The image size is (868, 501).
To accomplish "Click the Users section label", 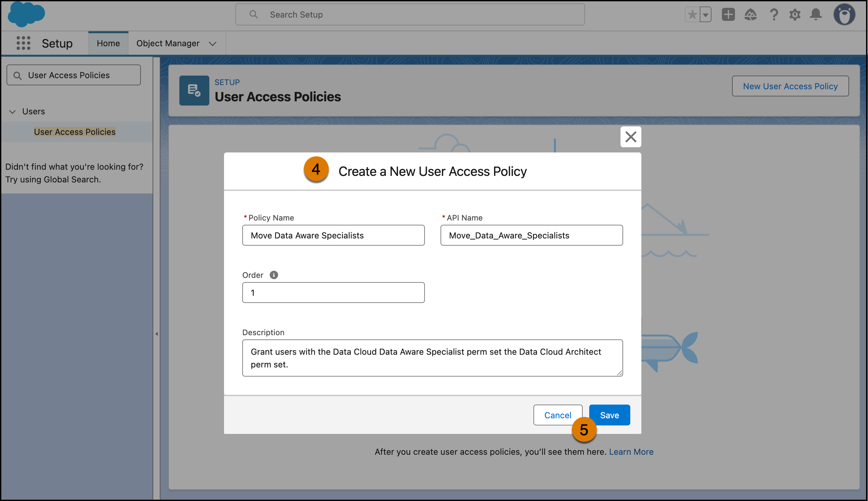I will pyautogui.click(x=33, y=111).
